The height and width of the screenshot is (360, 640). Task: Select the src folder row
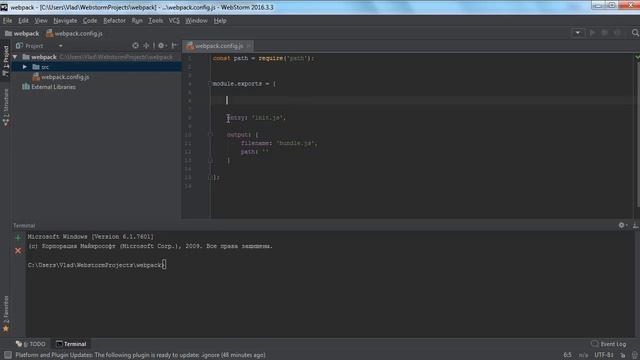tap(96, 67)
